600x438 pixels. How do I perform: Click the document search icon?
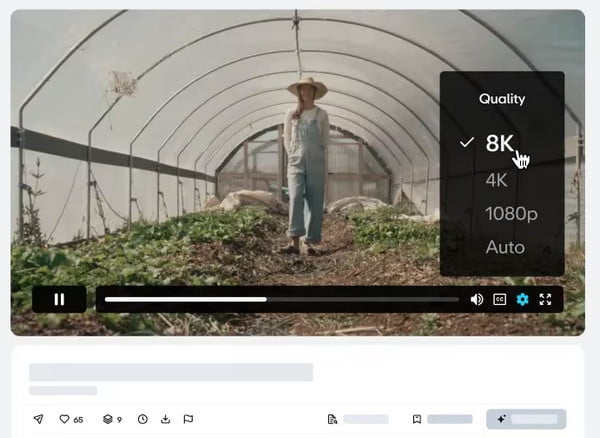333,419
